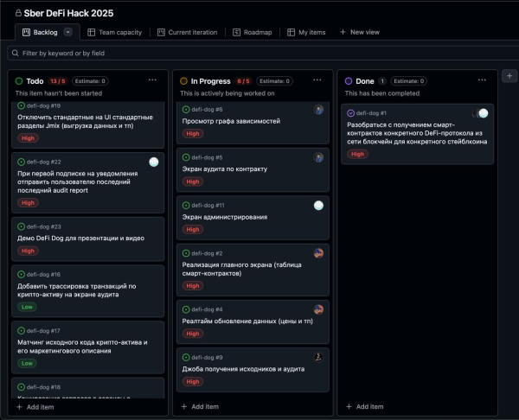Image resolution: width=519 pixels, height=420 pixels.
Task: Add a New view
Action: tap(360, 32)
